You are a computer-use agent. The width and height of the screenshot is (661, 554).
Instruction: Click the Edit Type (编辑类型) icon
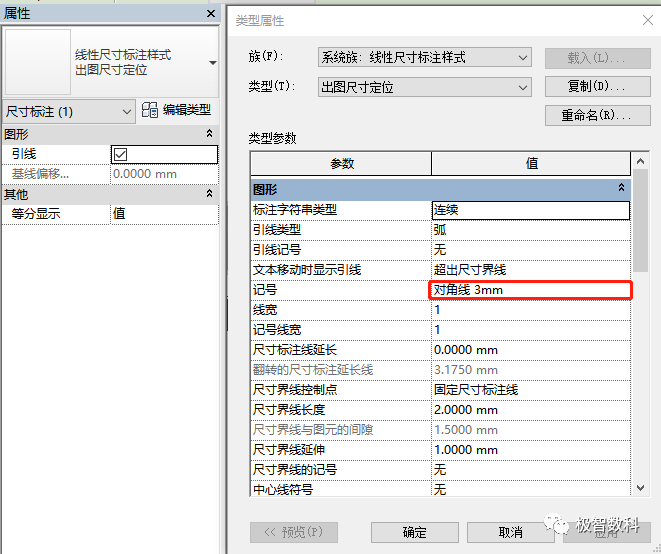coord(150,110)
